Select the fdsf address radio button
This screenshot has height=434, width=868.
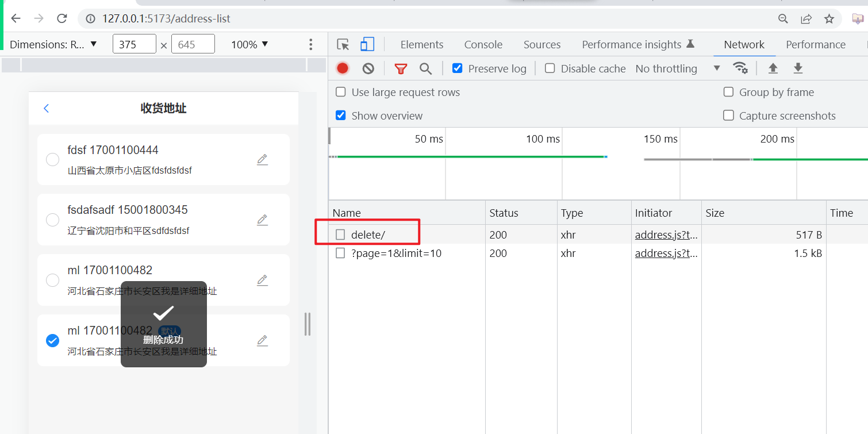coord(52,160)
